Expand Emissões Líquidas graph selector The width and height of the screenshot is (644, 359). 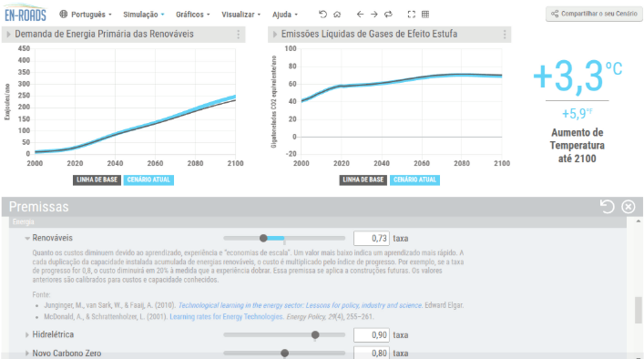275,35
